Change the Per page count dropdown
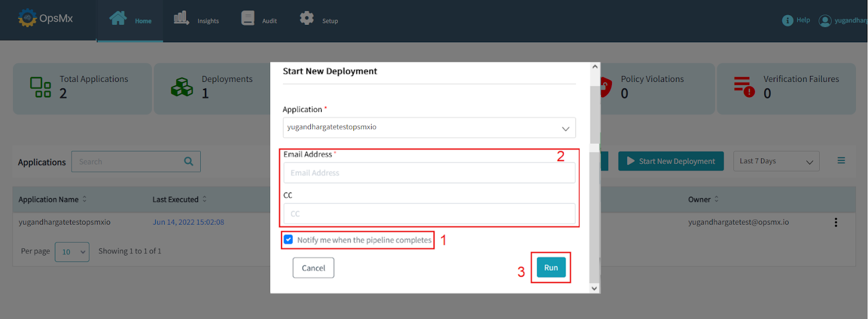The height and width of the screenshot is (319, 868). tap(72, 252)
